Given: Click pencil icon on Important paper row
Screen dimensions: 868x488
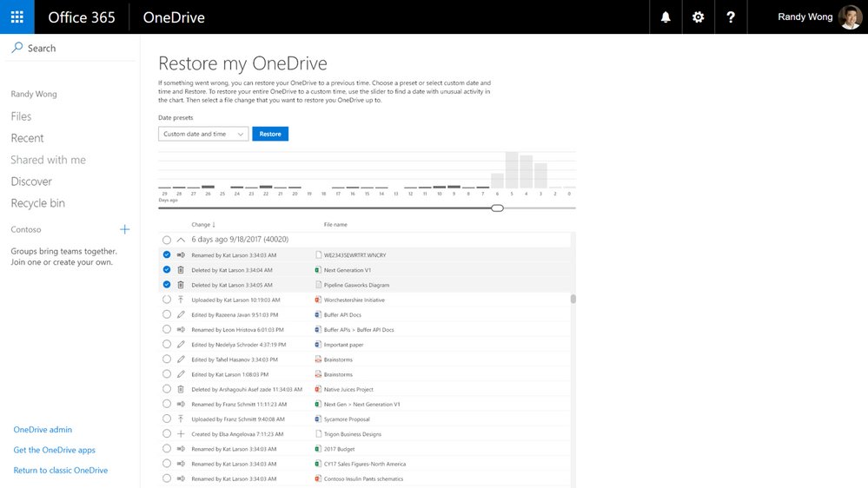Looking at the screenshot, I should point(181,345).
